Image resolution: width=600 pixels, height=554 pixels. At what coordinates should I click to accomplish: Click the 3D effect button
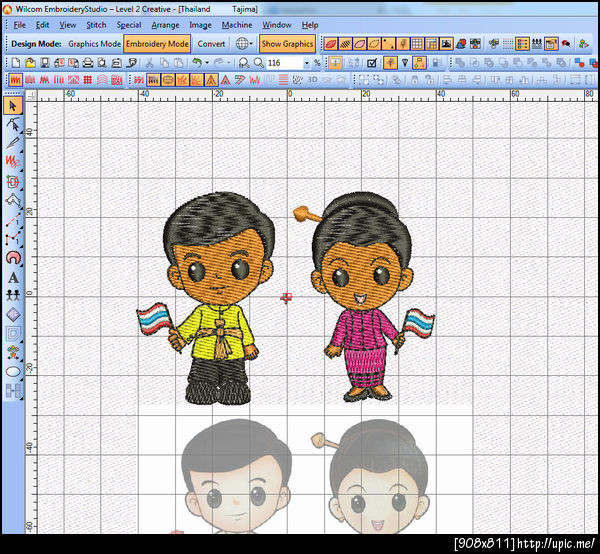[312, 80]
